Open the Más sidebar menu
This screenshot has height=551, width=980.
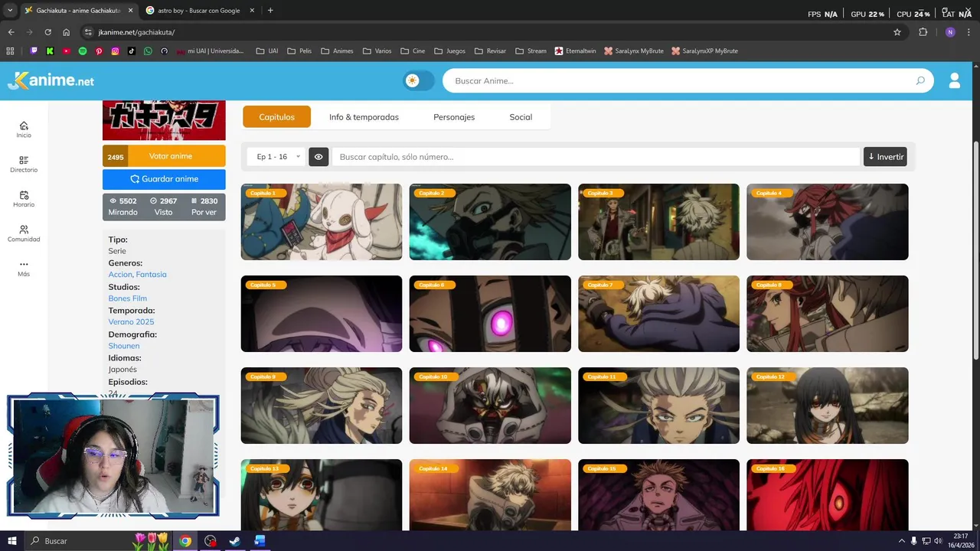point(24,268)
